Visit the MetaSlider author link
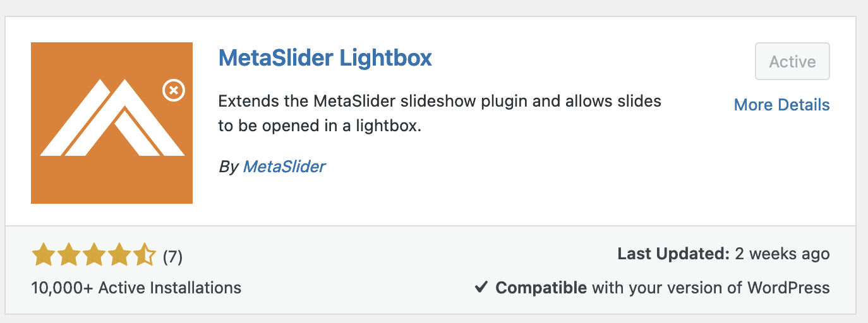The image size is (868, 323). (x=284, y=167)
